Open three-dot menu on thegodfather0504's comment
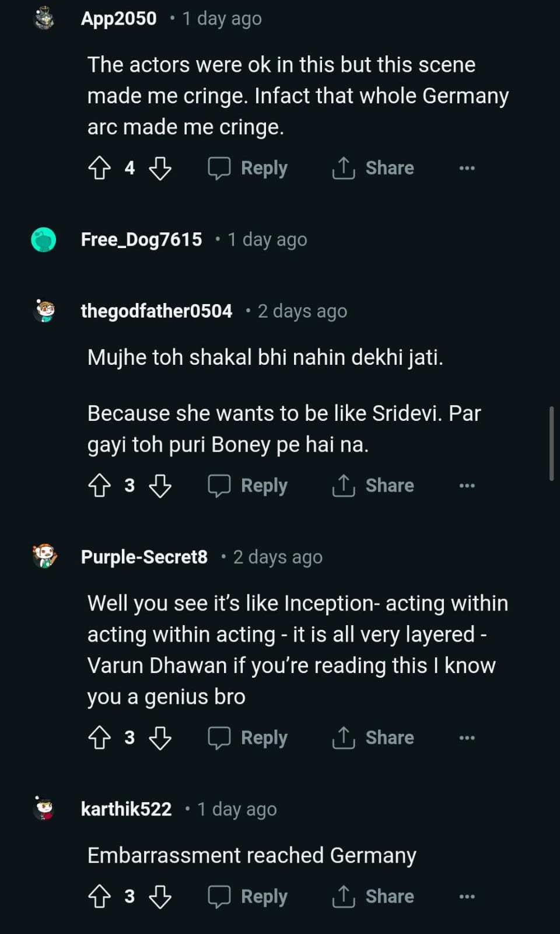 pos(467,486)
